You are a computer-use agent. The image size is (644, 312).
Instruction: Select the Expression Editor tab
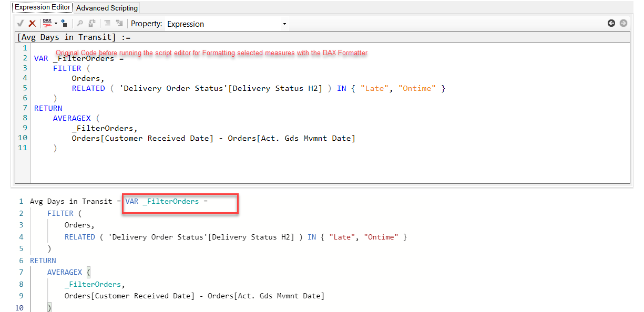(42, 7)
